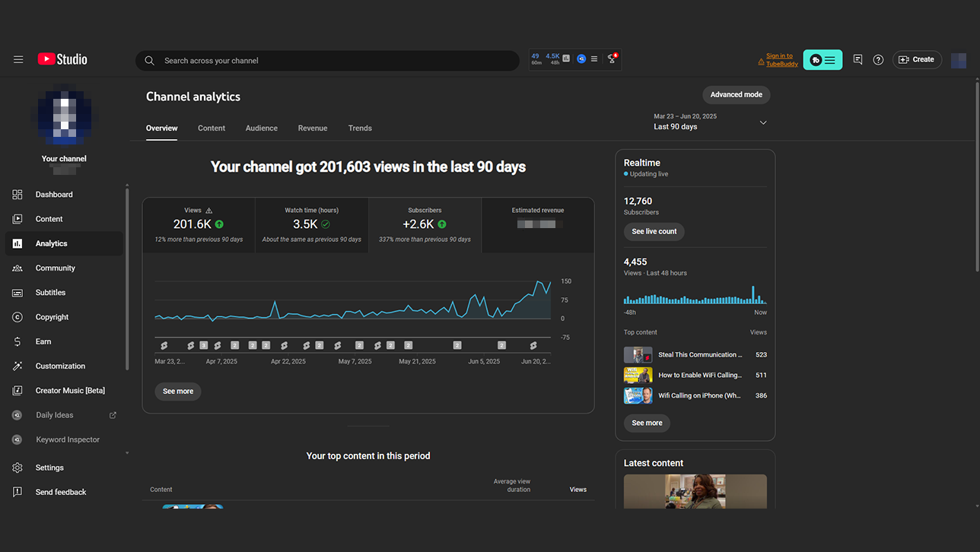This screenshot has height=552, width=980.
Task: Open the Steal This Communication video thumbnail
Action: click(x=638, y=355)
